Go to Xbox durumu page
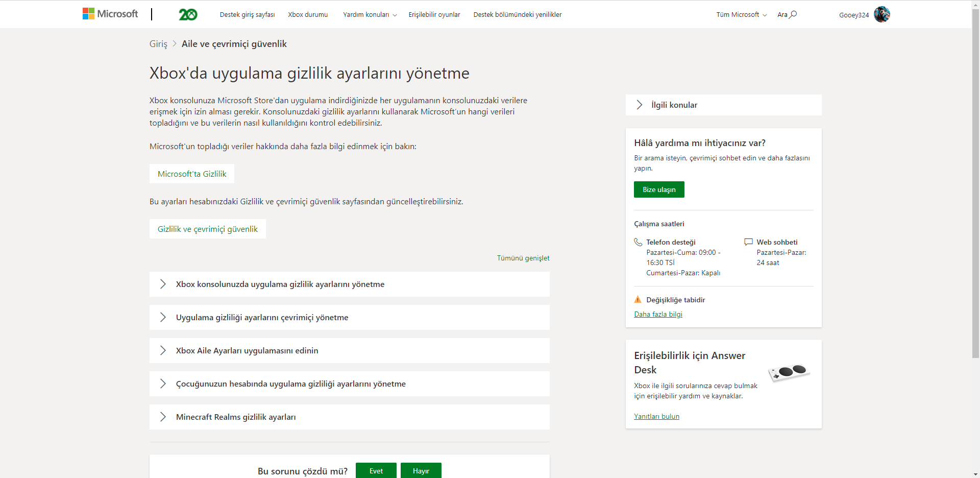 (x=308, y=14)
